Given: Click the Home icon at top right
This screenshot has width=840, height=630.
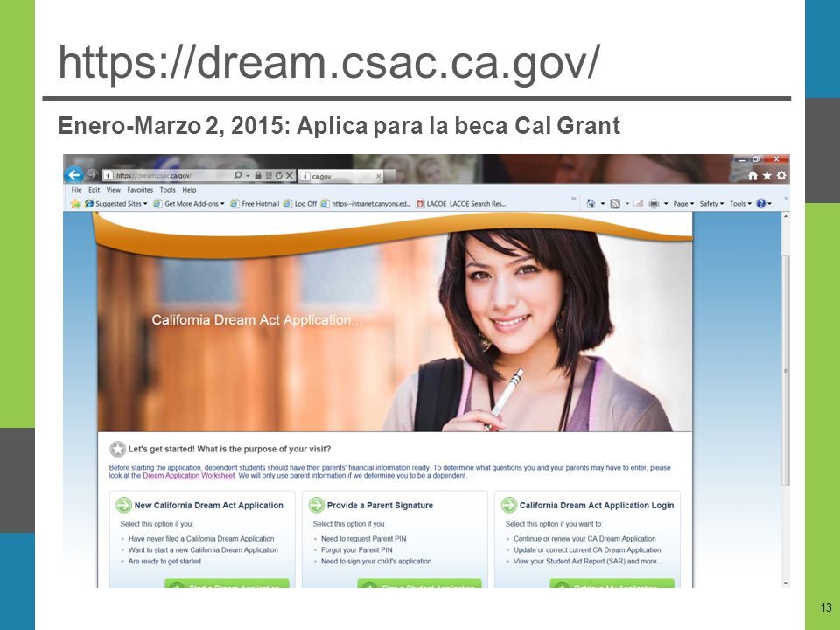Looking at the screenshot, I should click(x=752, y=175).
